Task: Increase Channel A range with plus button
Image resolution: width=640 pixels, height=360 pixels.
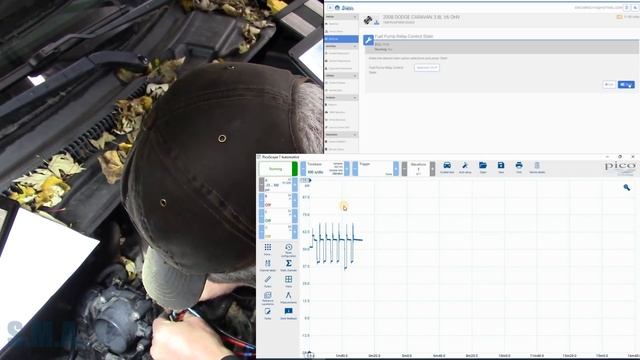Action: coord(295,184)
